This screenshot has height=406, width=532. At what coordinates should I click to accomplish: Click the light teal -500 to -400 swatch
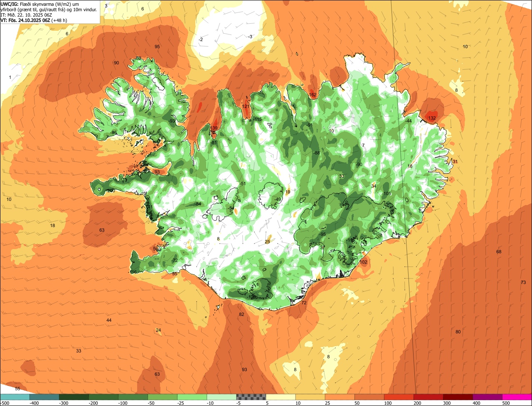click(15, 397)
